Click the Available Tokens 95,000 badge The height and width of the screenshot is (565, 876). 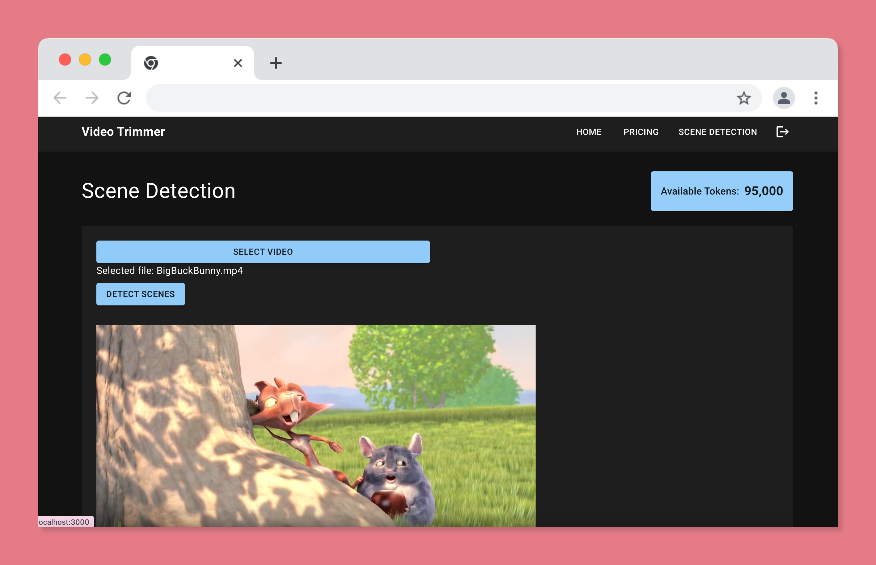pos(721,191)
